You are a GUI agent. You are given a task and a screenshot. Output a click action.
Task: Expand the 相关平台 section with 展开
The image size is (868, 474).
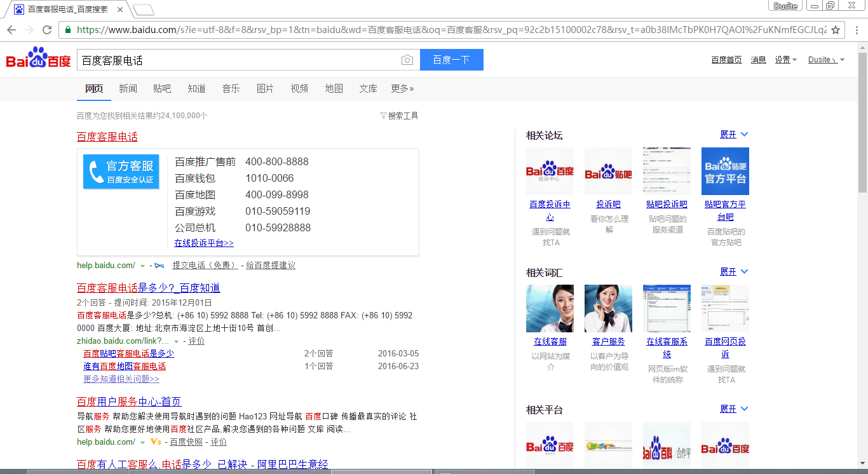734,409
